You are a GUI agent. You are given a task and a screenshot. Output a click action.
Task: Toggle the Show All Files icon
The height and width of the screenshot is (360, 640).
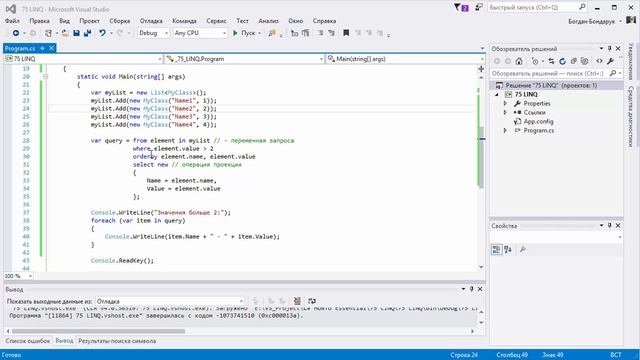tap(584, 61)
